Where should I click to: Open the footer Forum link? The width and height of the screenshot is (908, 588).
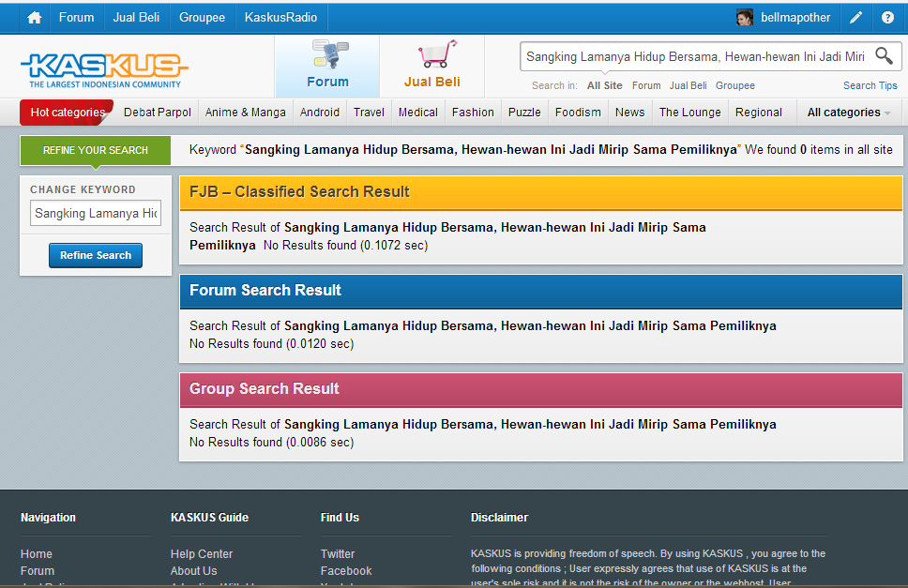coord(38,570)
